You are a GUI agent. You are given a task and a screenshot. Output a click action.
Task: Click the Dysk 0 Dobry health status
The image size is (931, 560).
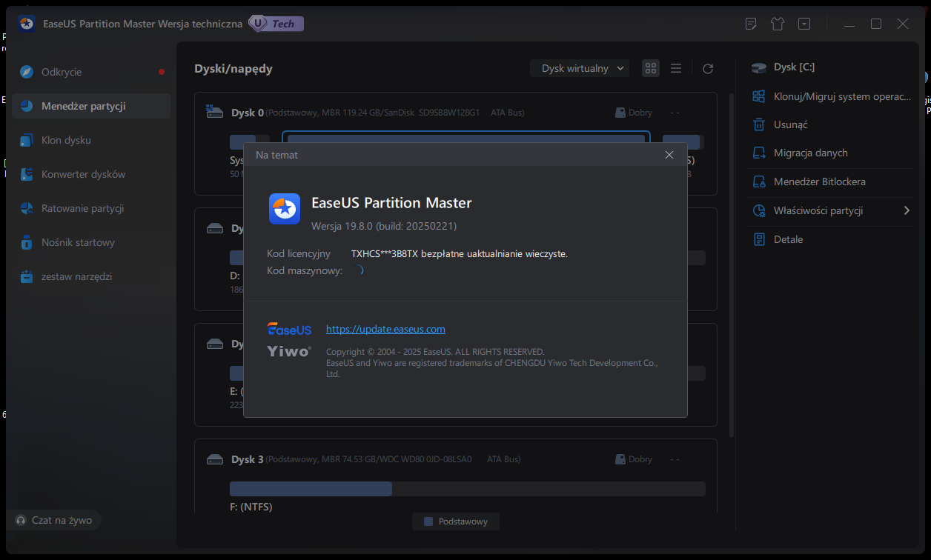click(x=634, y=113)
